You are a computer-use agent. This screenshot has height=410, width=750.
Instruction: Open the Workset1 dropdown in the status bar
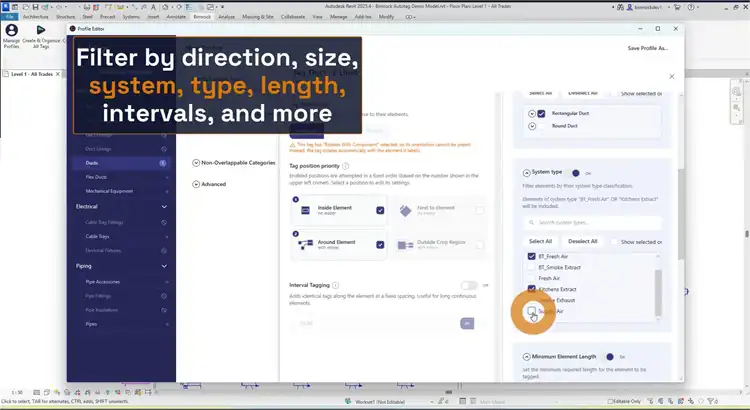pos(388,401)
